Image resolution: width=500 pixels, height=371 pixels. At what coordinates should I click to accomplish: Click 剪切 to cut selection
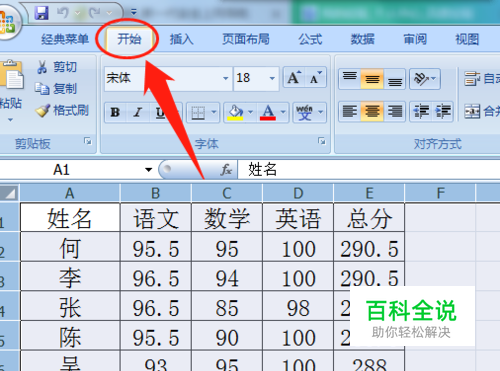[x=57, y=67]
